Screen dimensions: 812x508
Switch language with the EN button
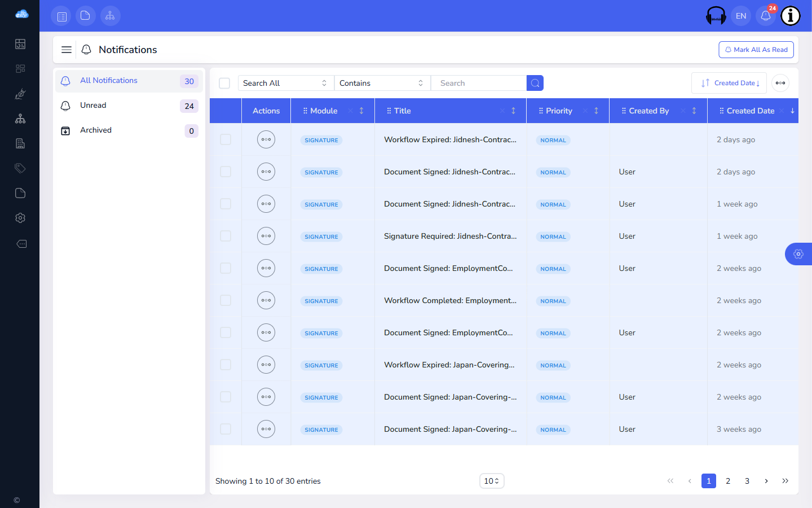(741, 16)
